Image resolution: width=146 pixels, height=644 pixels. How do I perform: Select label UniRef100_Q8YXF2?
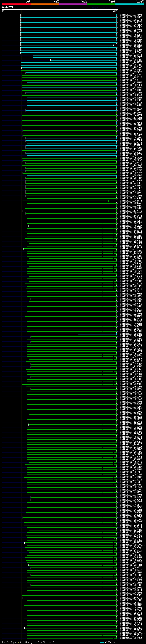[131, 135]
